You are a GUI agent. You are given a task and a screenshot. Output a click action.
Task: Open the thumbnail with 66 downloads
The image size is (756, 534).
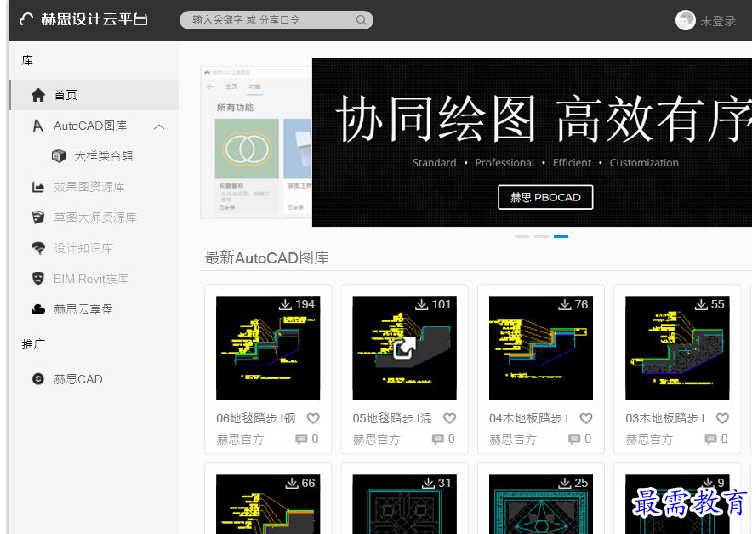pos(268,504)
